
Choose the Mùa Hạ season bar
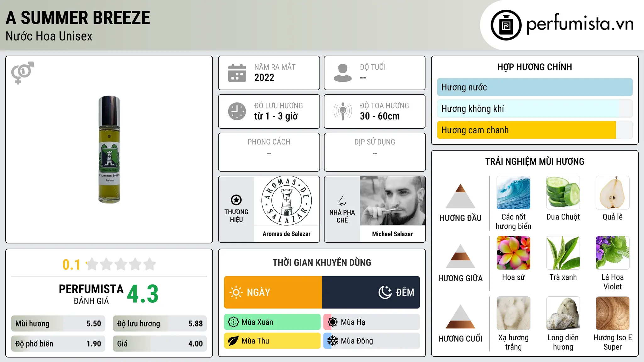372,322
